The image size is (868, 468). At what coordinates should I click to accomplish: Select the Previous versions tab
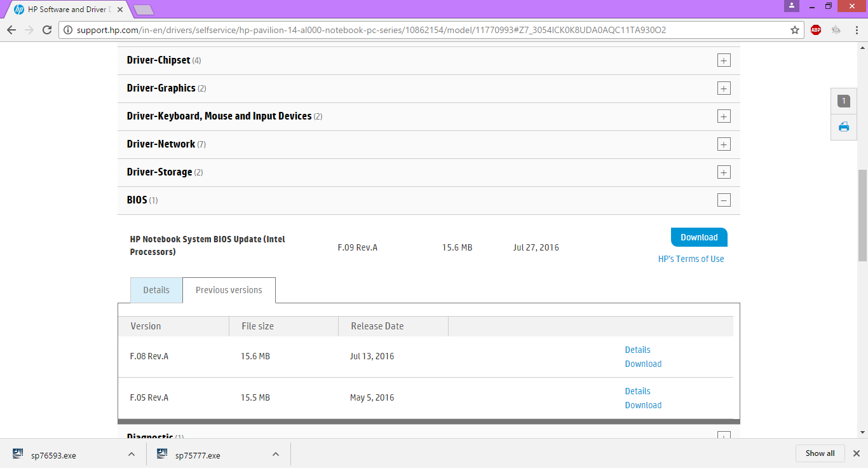[229, 290]
